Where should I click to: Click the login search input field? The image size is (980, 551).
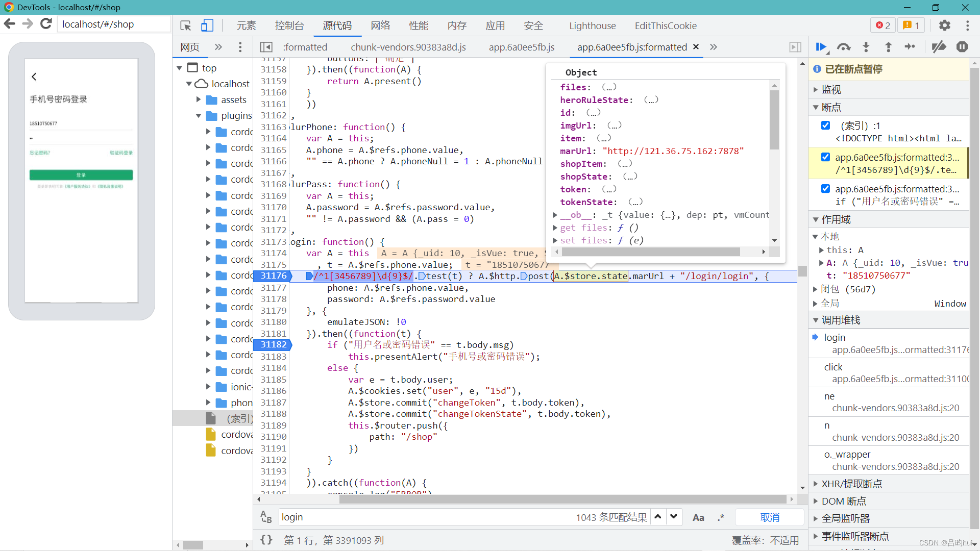pos(426,517)
